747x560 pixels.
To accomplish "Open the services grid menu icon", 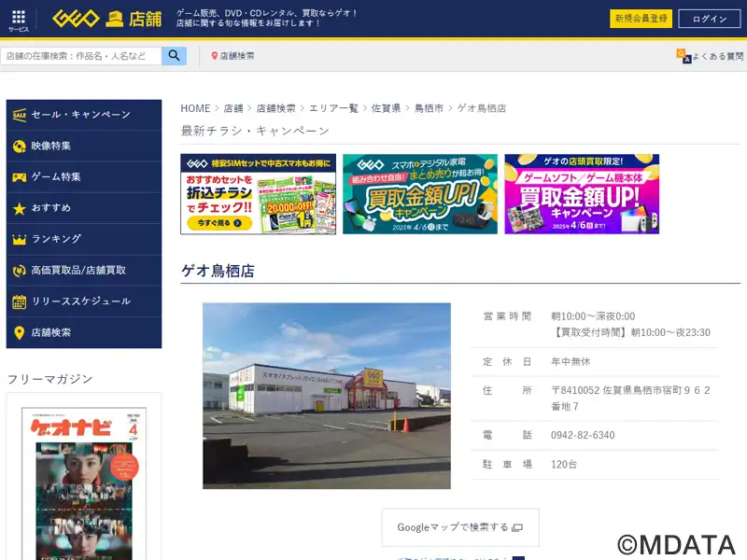I will tap(19, 17).
